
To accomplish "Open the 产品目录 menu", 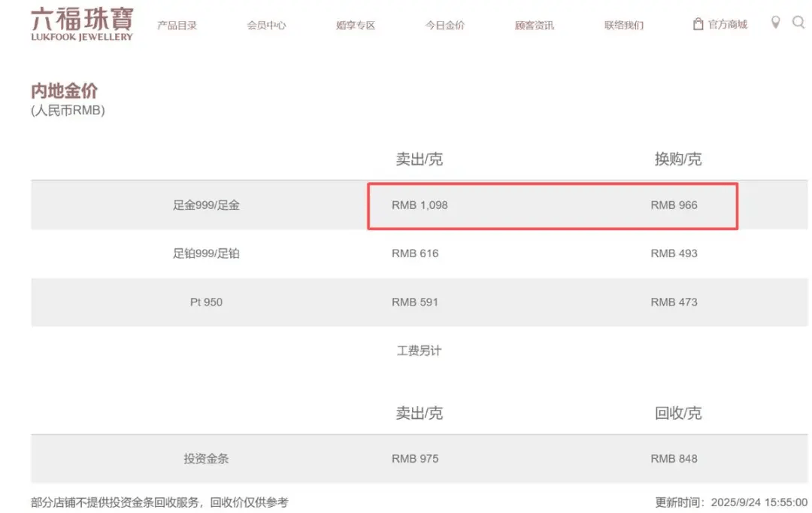I will point(177,25).
